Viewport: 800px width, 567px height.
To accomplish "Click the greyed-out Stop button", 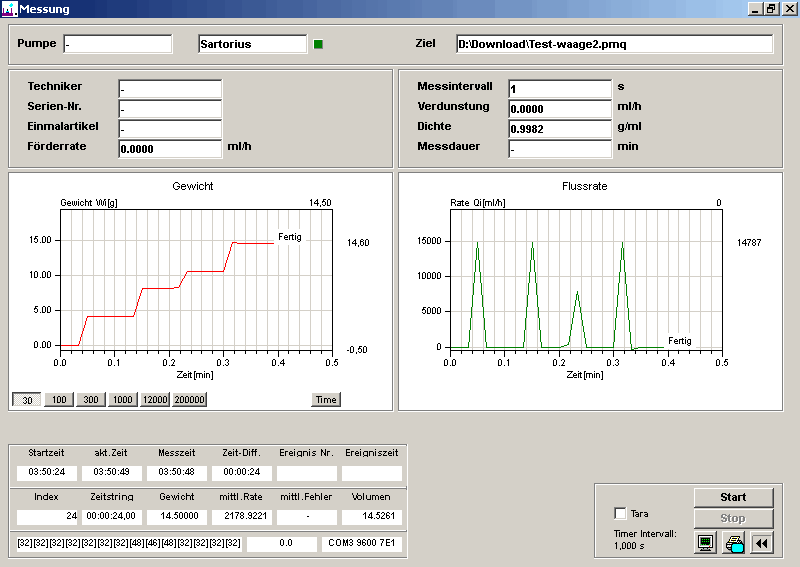I will [733, 518].
